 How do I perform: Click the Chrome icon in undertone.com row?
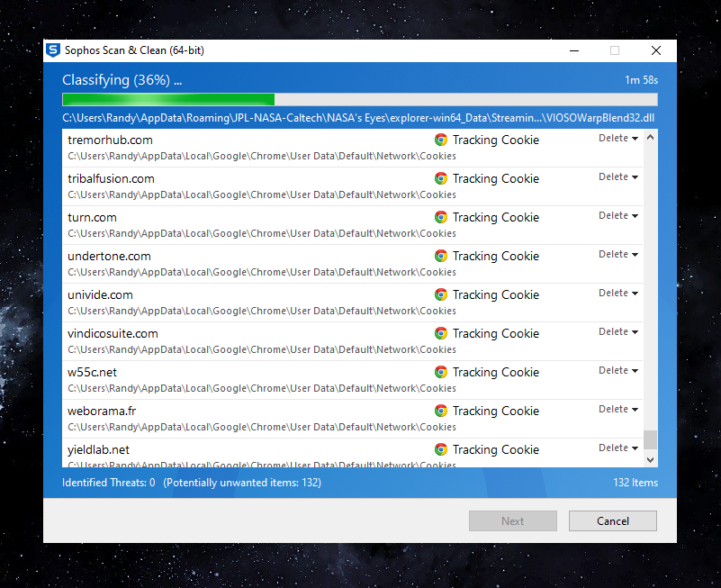(441, 256)
